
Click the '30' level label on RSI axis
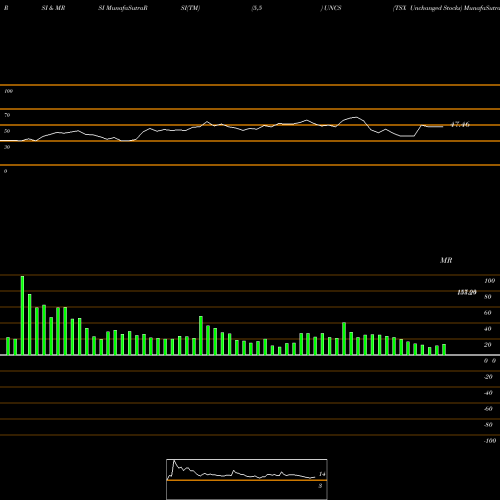[7, 147]
